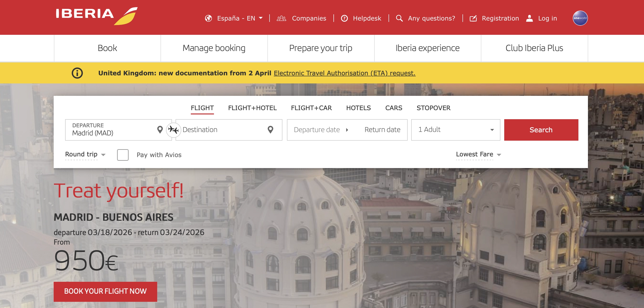Image resolution: width=644 pixels, height=308 pixels.
Task: Click the MADRID - BUENOS AIRES heading
Action: point(114,217)
